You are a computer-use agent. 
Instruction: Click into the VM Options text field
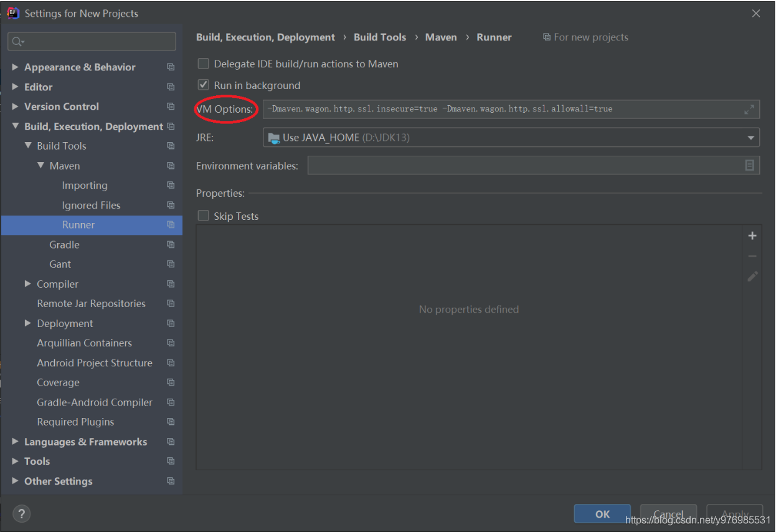click(x=511, y=109)
